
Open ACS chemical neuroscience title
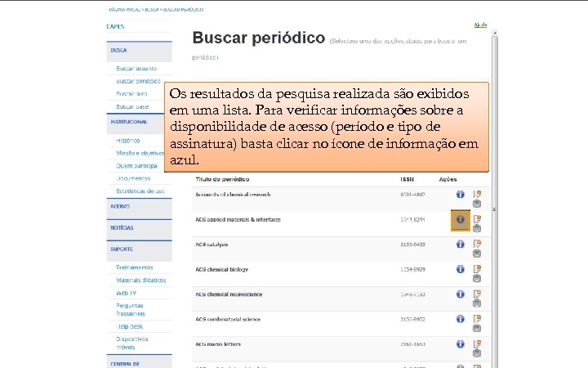pos(229,294)
